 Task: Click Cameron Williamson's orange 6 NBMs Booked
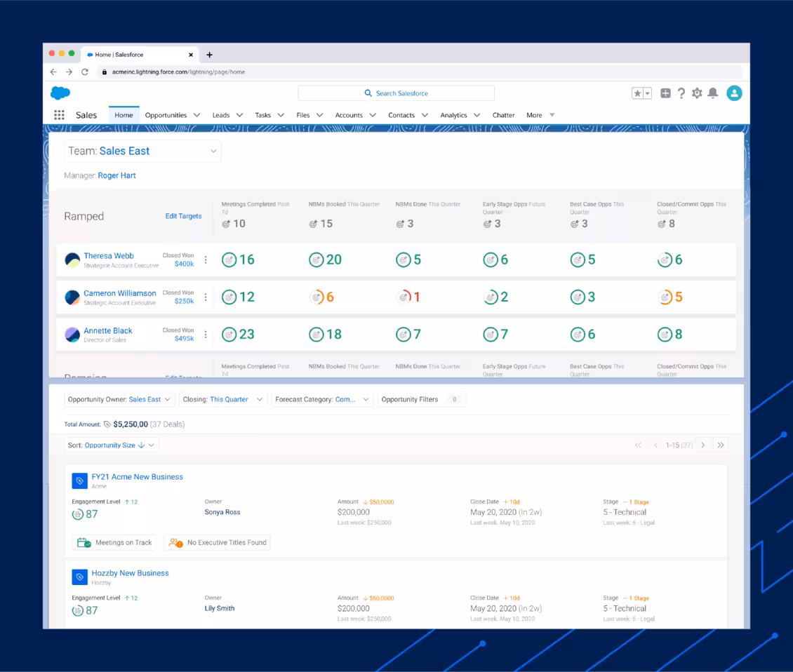[321, 297]
